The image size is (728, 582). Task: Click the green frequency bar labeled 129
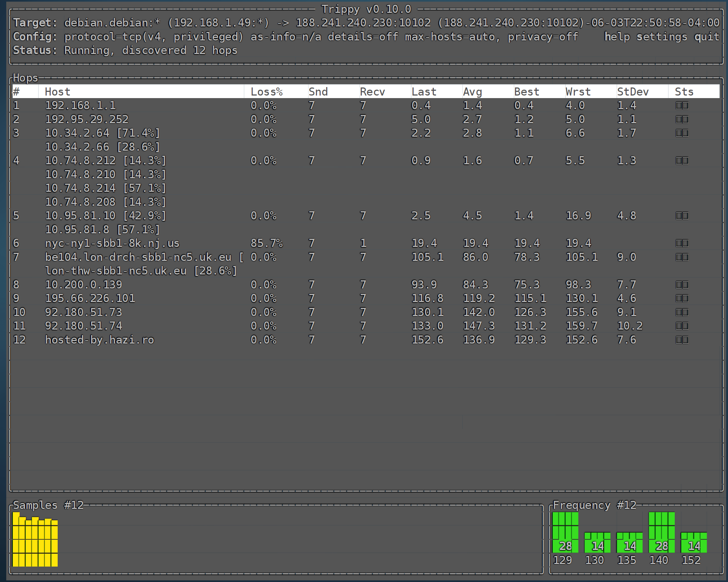click(x=565, y=532)
